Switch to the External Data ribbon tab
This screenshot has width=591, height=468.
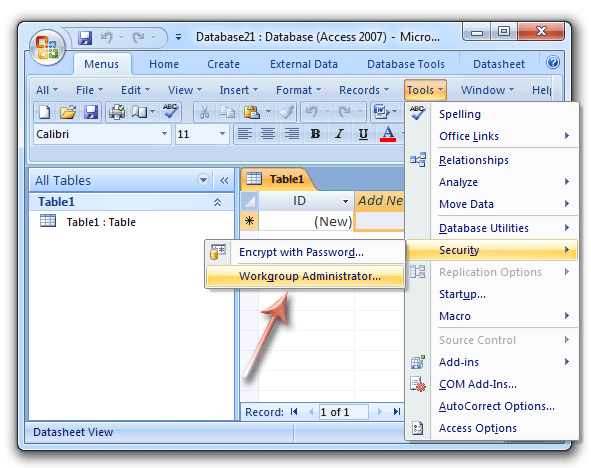click(304, 64)
